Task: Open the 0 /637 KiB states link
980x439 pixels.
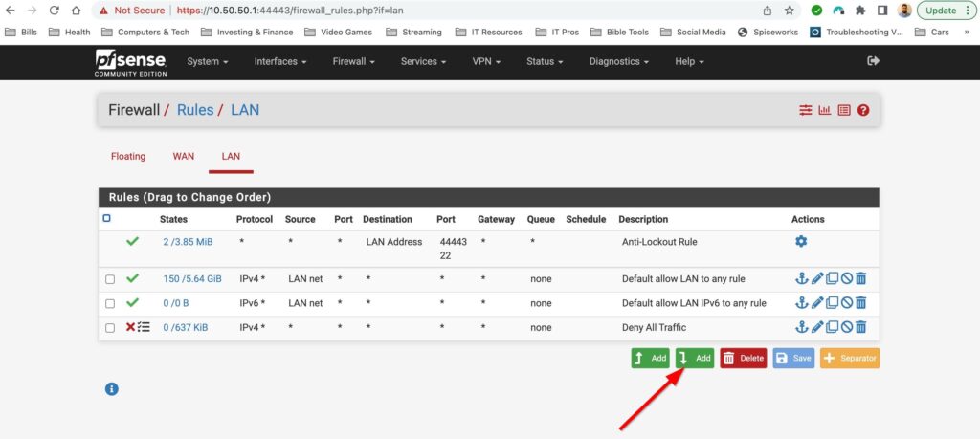Action: click(186, 327)
